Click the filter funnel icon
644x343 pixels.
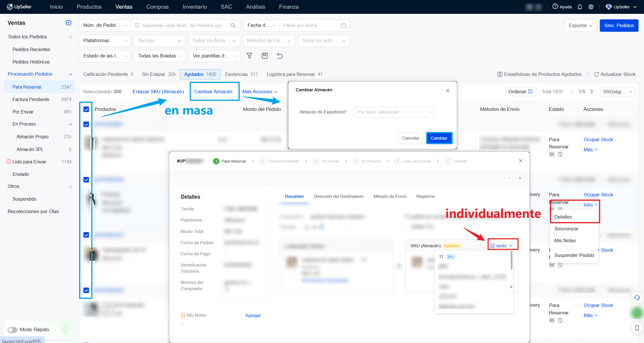[x=249, y=56]
